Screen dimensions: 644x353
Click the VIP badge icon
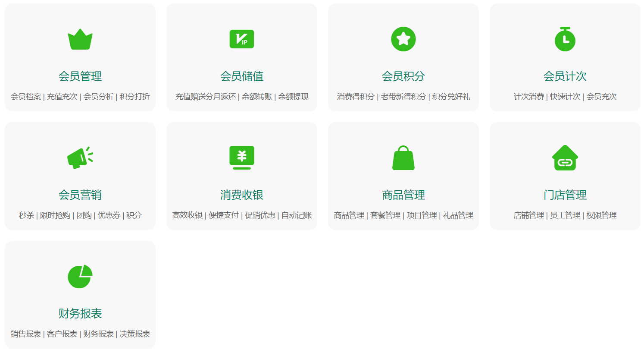pos(242,39)
